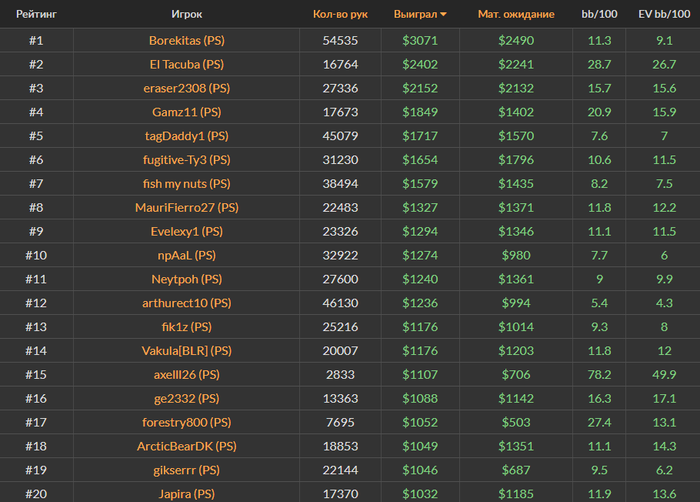The image size is (700, 502).
Task: Click the sort arrow beside Выиграл
Action: (x=443, y=14)
